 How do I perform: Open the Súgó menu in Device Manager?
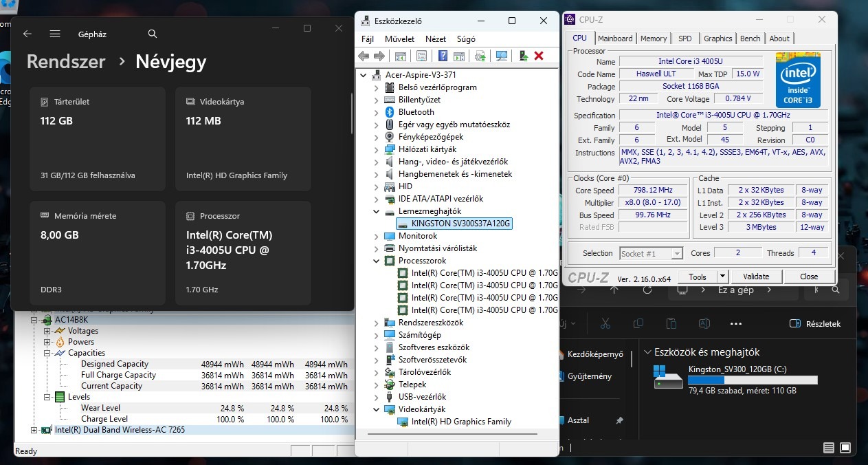pyautogui.click(x=466, y=39)
